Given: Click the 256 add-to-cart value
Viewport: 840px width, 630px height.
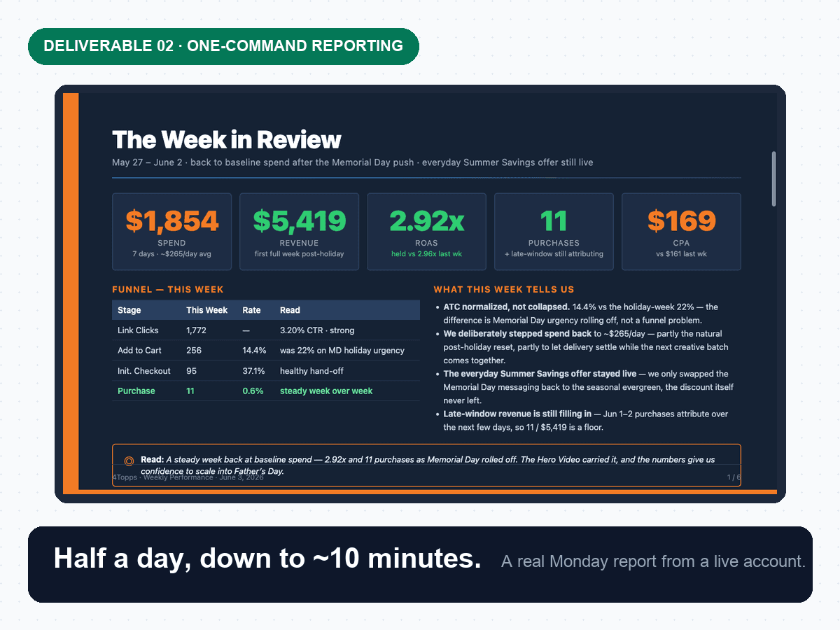Looking at the screenshot, I should coord(193,351).
